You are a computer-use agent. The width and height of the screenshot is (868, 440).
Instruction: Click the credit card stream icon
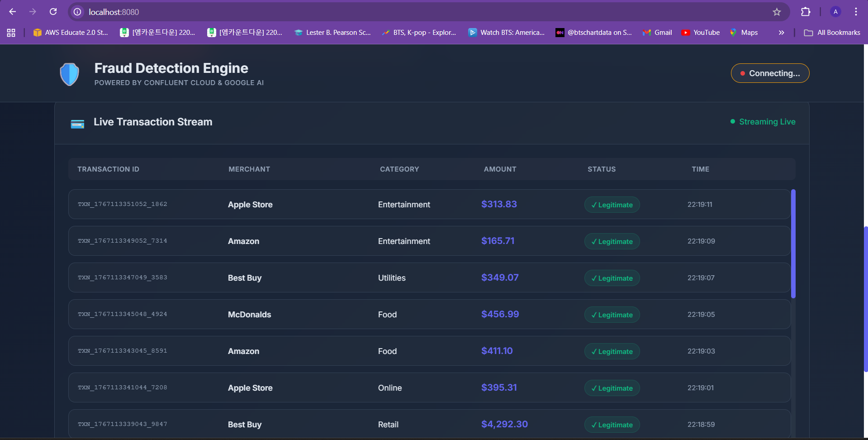pos(77,124)
